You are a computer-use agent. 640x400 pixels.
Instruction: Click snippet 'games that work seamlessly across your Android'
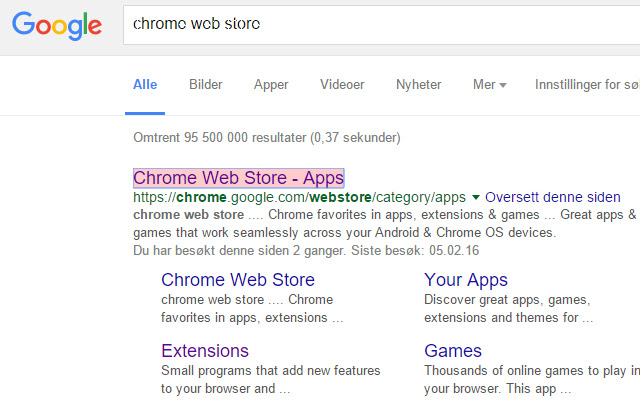point(276,233)
